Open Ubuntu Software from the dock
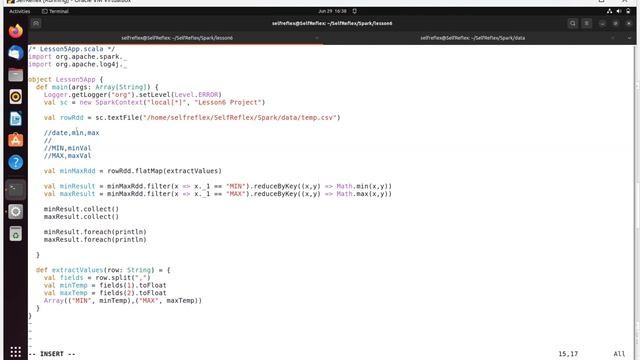The height and width of the screenshot is (360, 640). 16,140
